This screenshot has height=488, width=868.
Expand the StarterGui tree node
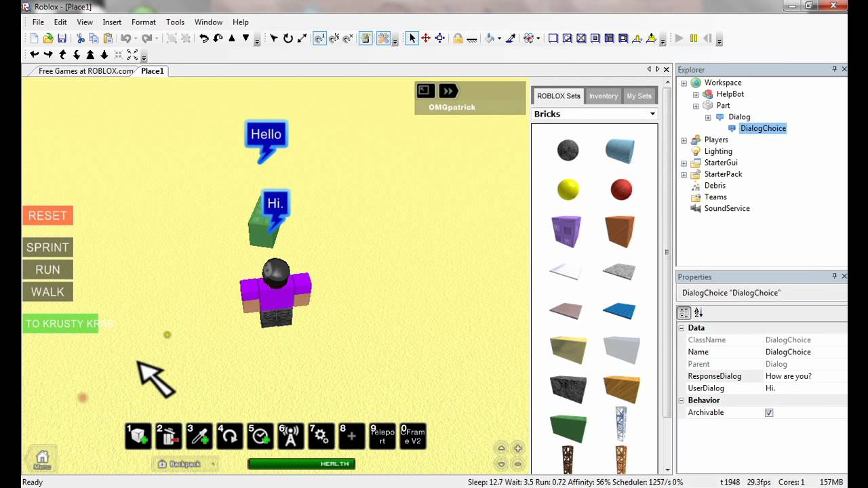click(684, 163)
